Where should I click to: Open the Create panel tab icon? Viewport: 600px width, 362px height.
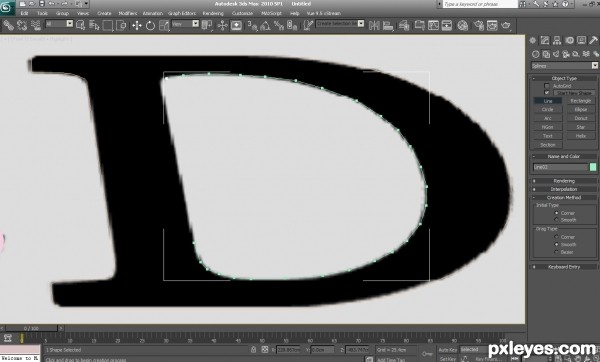point(533,40)
